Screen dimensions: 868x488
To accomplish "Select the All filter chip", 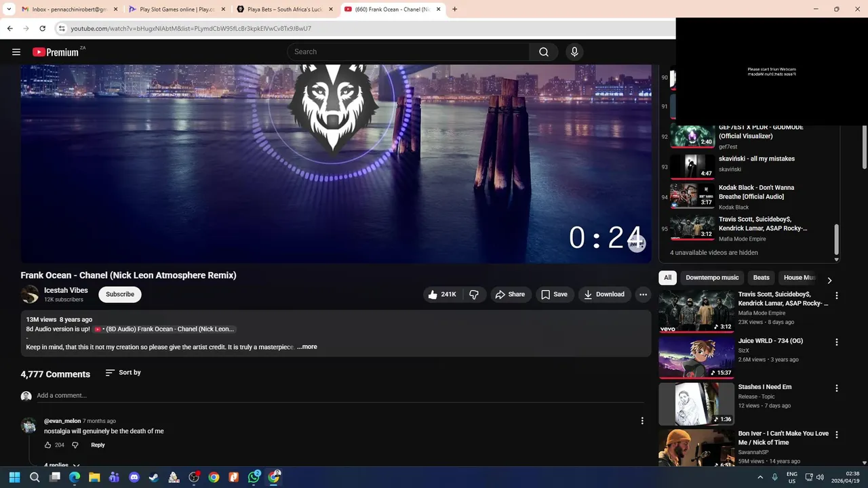I will (x=668, y=277).
